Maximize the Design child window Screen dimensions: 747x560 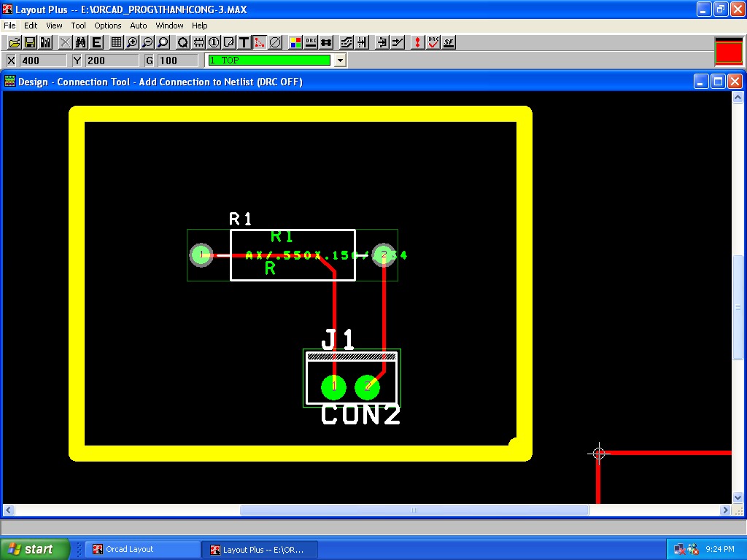(x=718, y=82)
